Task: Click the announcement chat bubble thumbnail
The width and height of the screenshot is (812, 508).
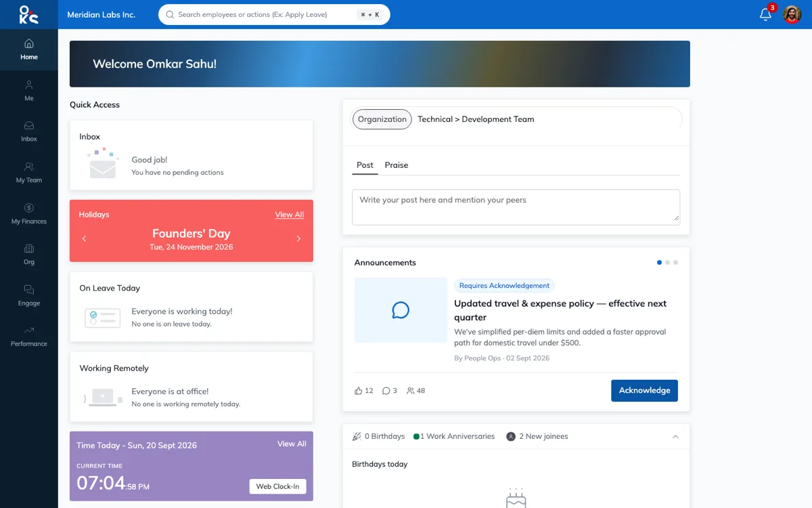Action: coord(401,310)
